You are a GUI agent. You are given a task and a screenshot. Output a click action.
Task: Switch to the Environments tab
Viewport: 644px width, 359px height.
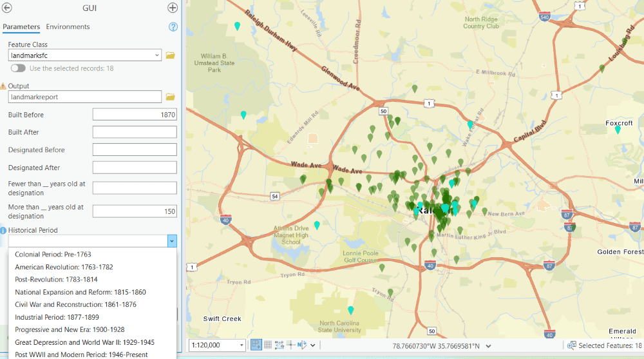tap(68, 27)
